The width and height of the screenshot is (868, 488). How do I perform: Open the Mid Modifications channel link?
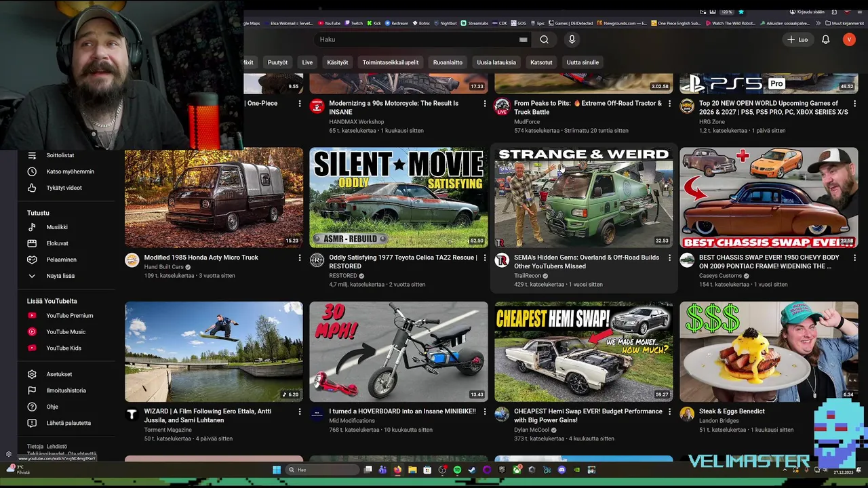coord(352,421)
